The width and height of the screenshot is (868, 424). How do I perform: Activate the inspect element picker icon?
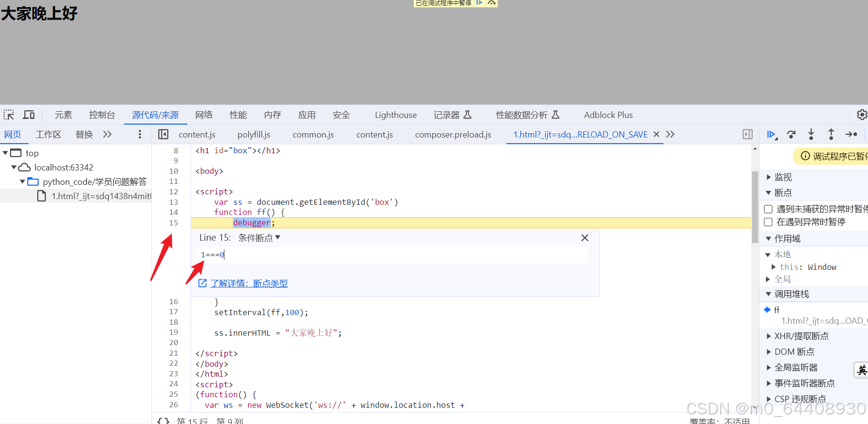pyautogui.click(x=9, y=115)
